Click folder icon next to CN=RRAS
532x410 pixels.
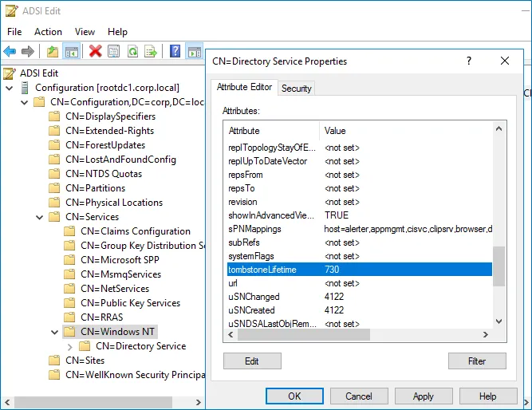tap(69, 317)
